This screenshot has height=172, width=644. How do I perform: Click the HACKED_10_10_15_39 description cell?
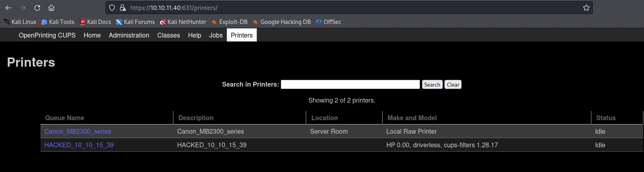click(x=212, y=145)
